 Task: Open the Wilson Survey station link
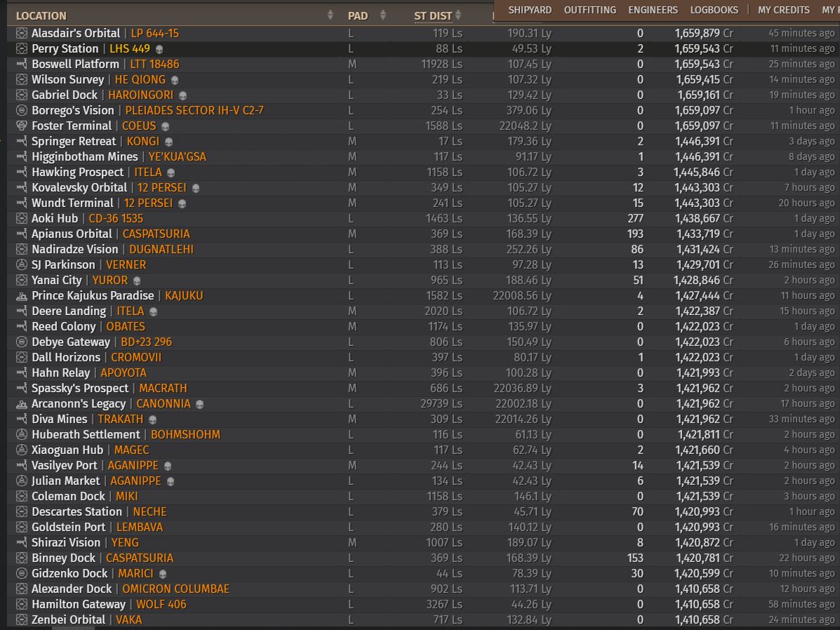pos(67,80)
